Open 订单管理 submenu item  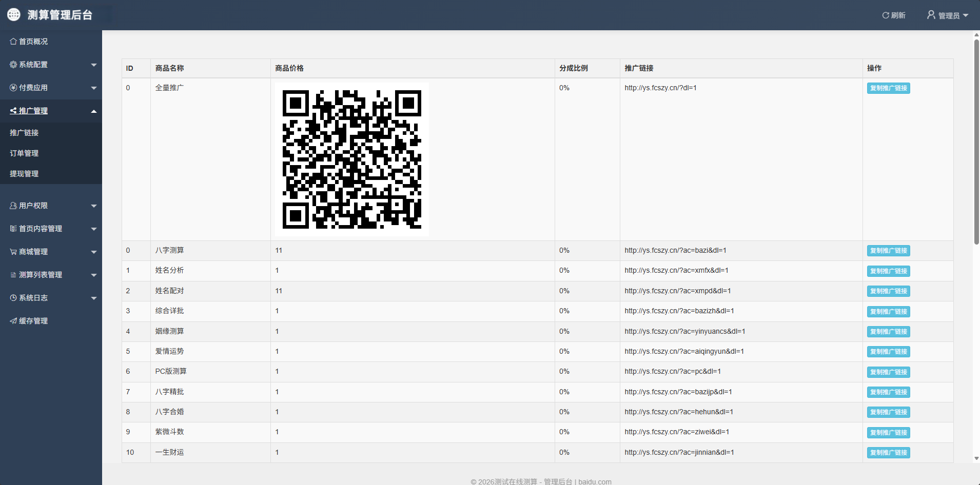click(x=24, y=153)
